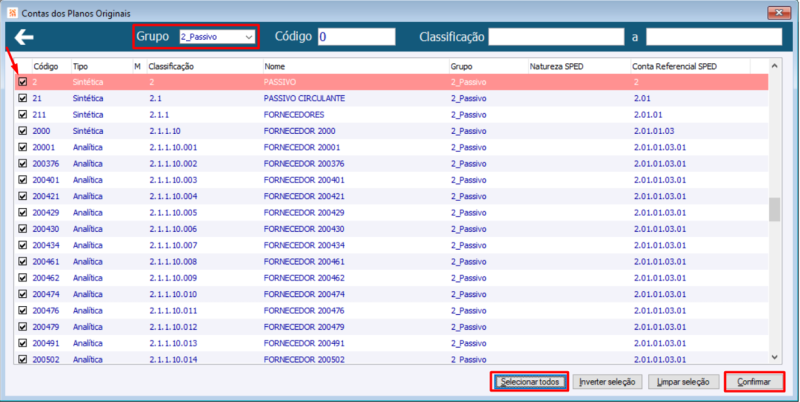
Task: Click SPED reference '2.01' cell
Action: [642, 98]
